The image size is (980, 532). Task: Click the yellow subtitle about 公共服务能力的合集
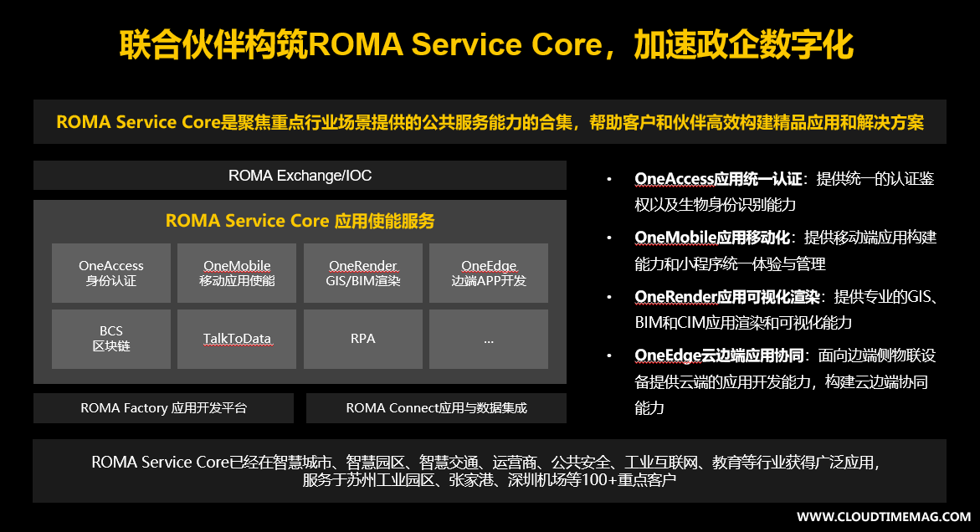coord(490,122)
